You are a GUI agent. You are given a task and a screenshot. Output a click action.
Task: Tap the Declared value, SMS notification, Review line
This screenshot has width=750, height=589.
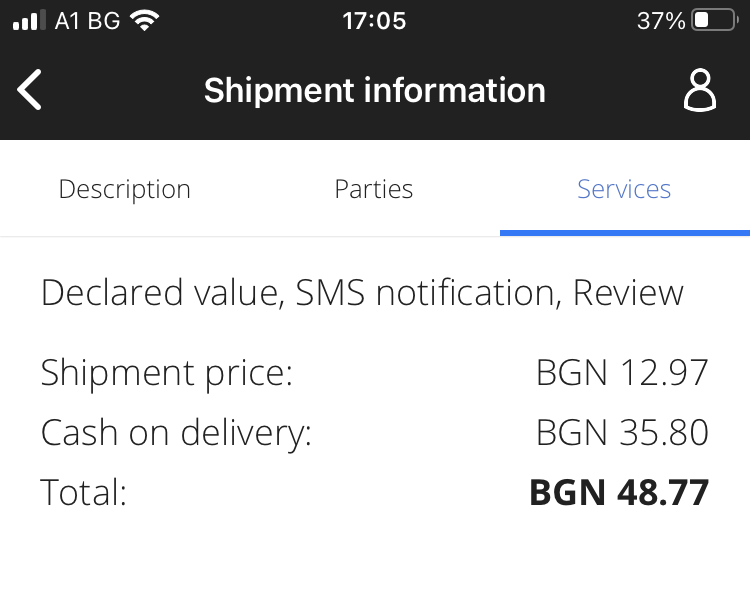[x=362, y=293]
